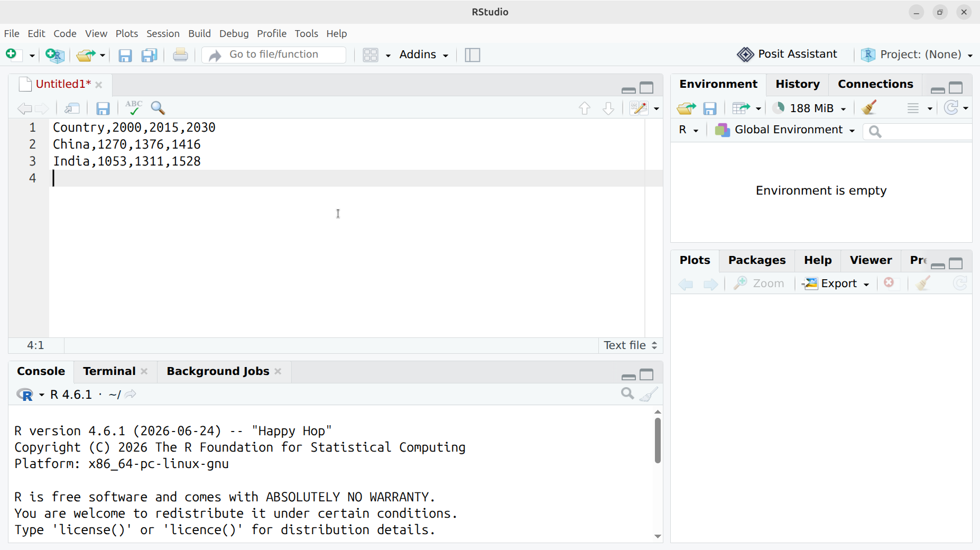Click the environment search field
980x550 pixels.
point(918,131)
